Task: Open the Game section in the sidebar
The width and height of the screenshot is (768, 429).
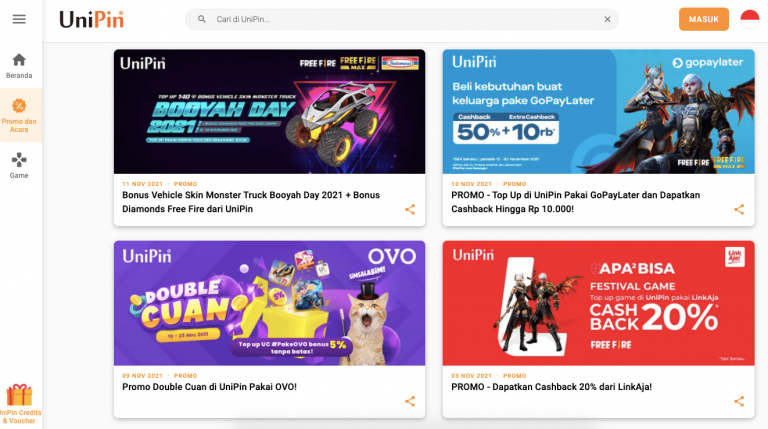Action: coord(19,166)
